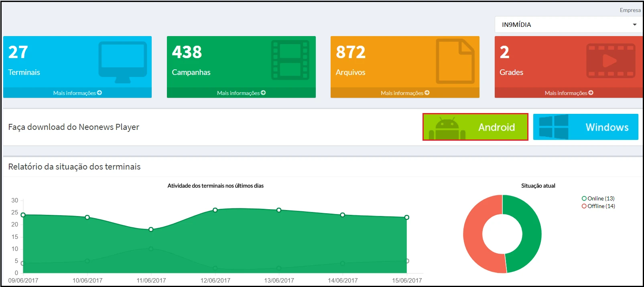Viewport: 644px width, 287px height.
Task: Download the Android Neonews Player
Action: [x=475, y=127]
